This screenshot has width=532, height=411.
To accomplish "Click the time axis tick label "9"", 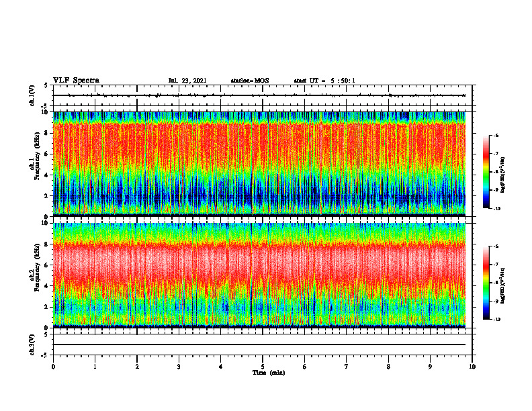I will 430,367.
